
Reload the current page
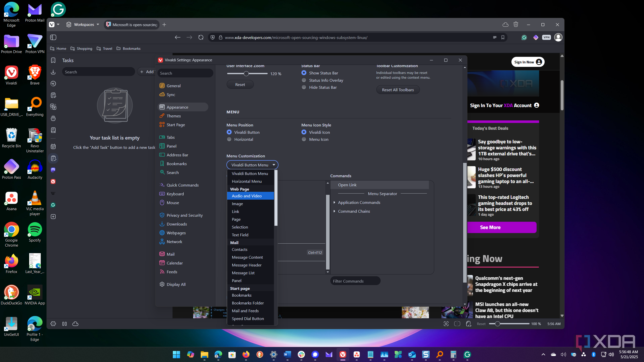201,37
